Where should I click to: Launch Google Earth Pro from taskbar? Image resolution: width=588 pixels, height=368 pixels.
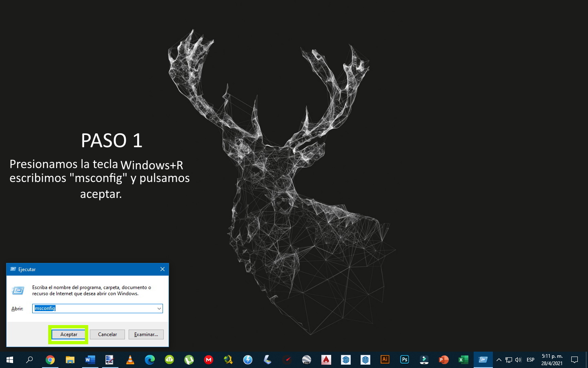[x=306, y=360]
